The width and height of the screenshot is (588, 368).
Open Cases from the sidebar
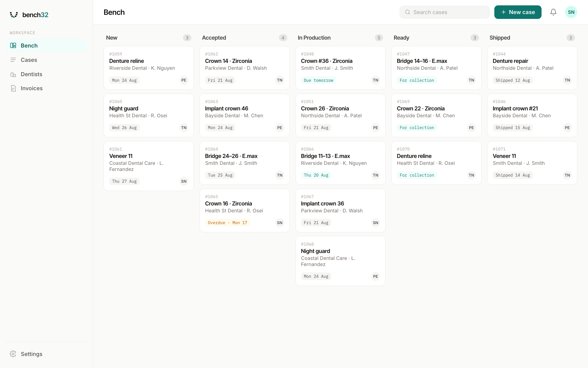[x=46, y=60]
